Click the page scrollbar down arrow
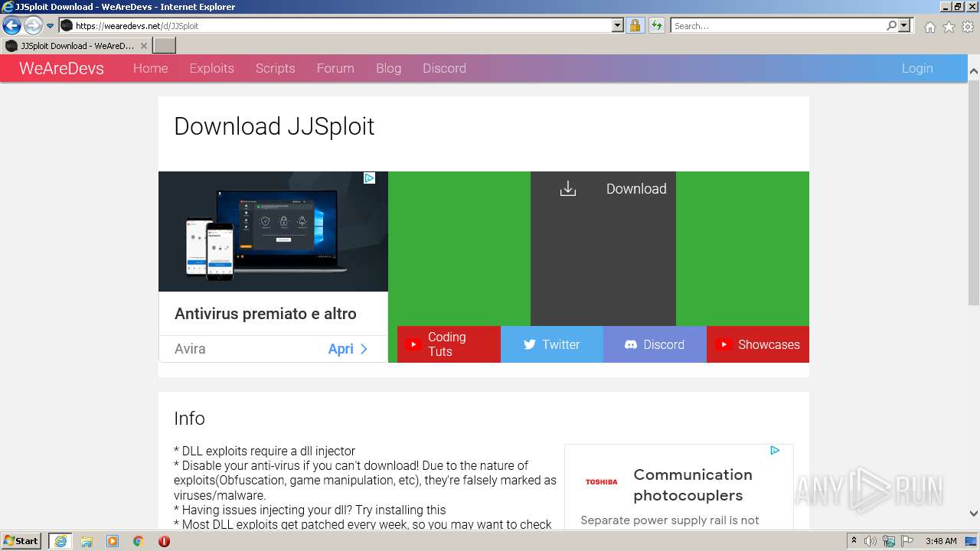 [974, 514]
